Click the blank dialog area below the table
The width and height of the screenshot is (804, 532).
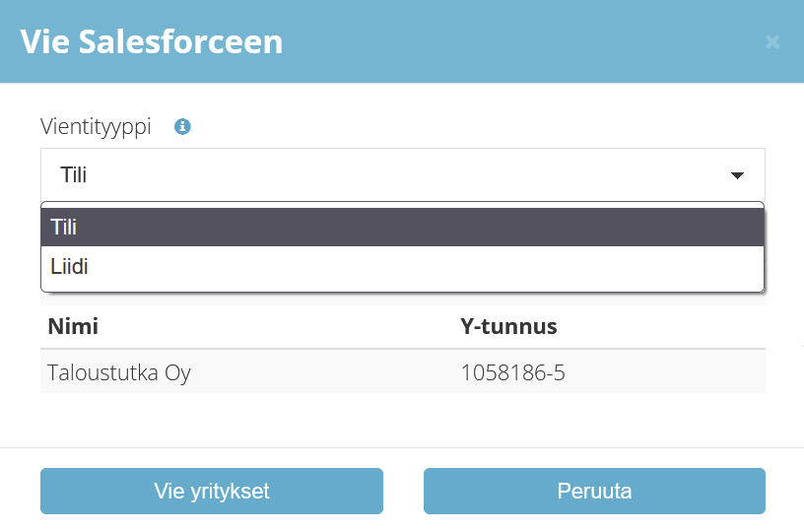403,421
